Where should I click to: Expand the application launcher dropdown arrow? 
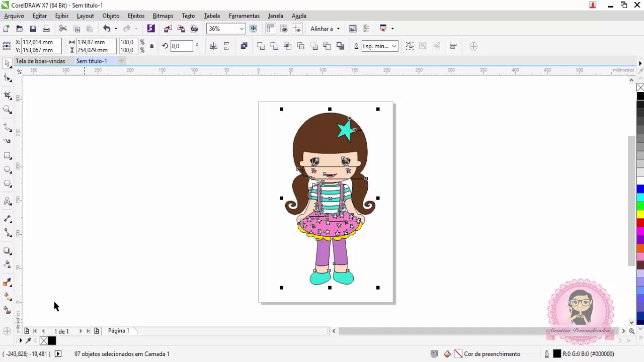(392, 29)
